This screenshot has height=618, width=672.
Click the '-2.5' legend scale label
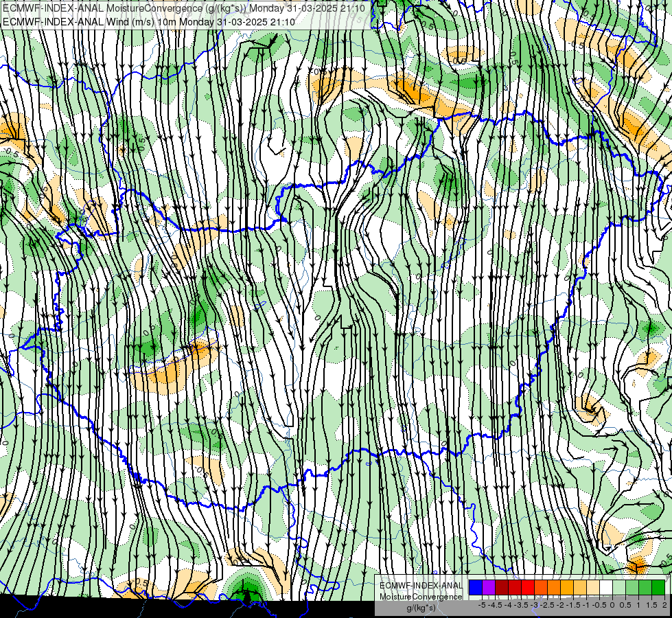(x=548, y=605)
